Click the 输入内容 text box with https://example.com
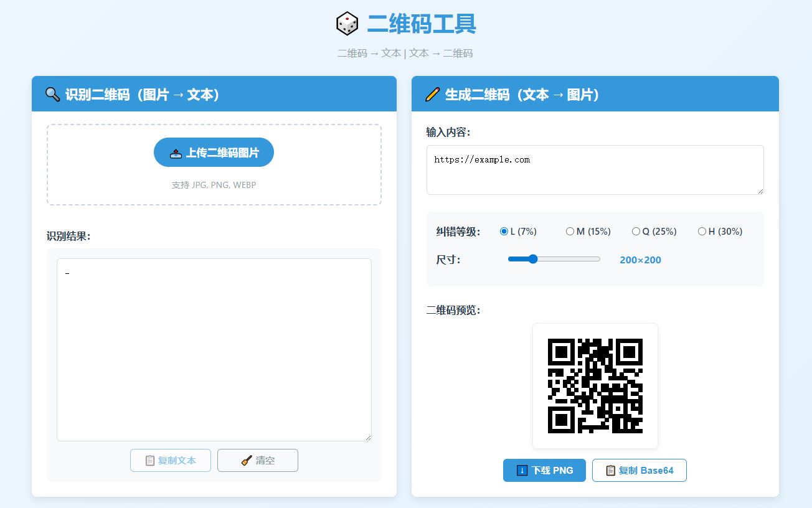 tap(595, 170)
